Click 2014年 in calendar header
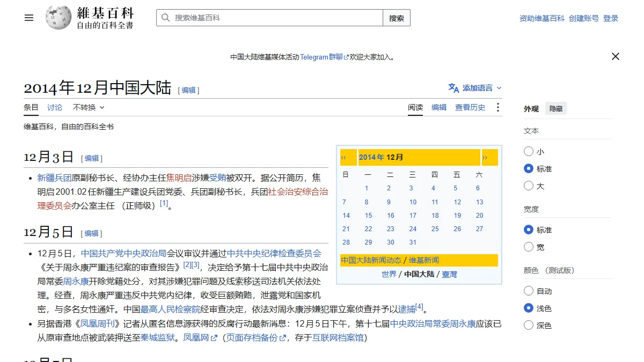This screenshot has width=644, height=362. (371, 157)
